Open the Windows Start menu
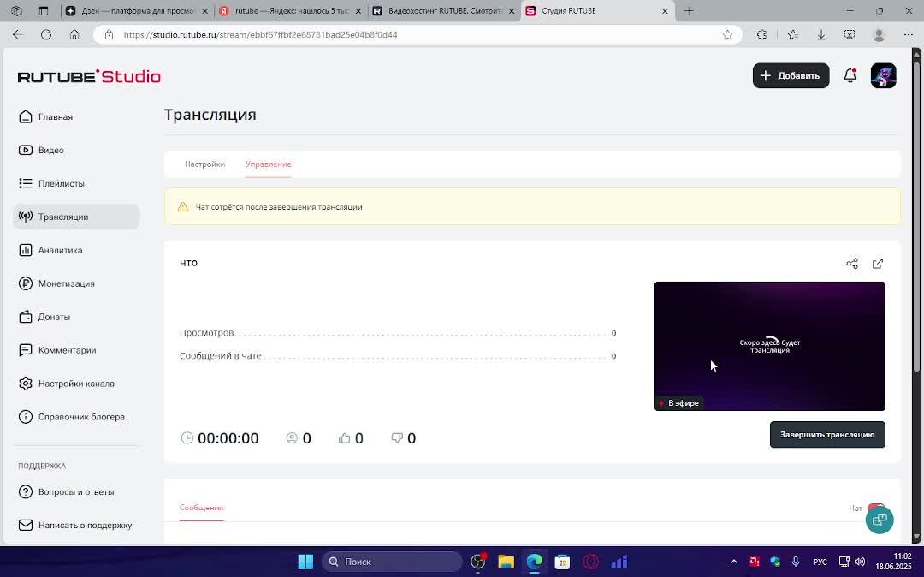Screen dimensions: 924x577 tap(305, 562)
